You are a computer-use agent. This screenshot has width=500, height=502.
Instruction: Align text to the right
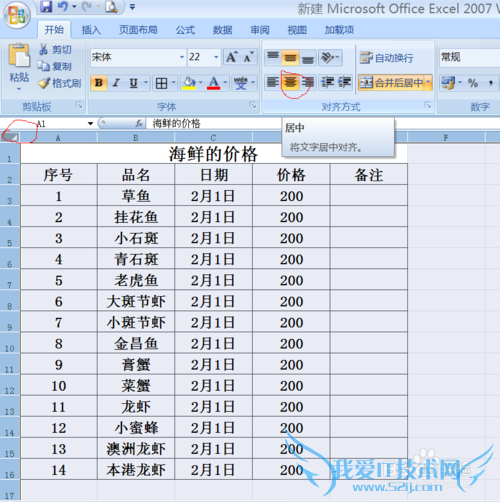[x=308, y=82]
